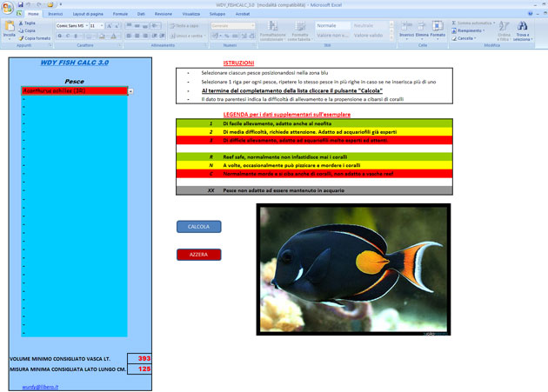Center text horizontally
Image resolution: width=548 pixels, height=392 pixels.
tap(137, 36)
